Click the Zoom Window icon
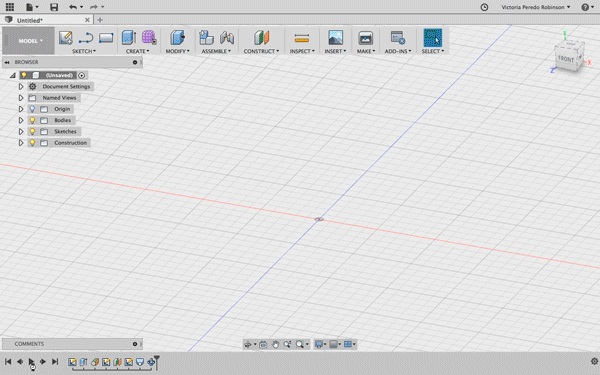 coord(287,344)
